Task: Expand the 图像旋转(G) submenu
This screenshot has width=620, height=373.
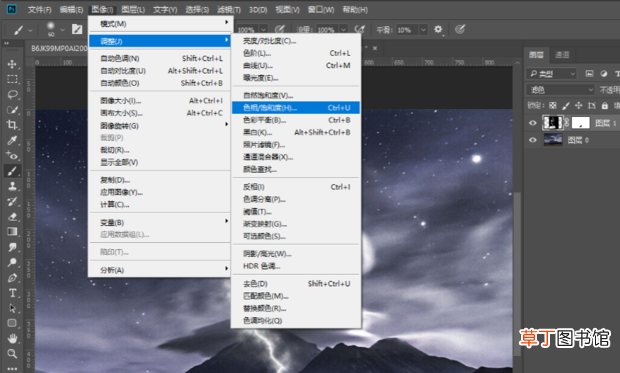Action: pyautogui.click(x=159, y=126)
